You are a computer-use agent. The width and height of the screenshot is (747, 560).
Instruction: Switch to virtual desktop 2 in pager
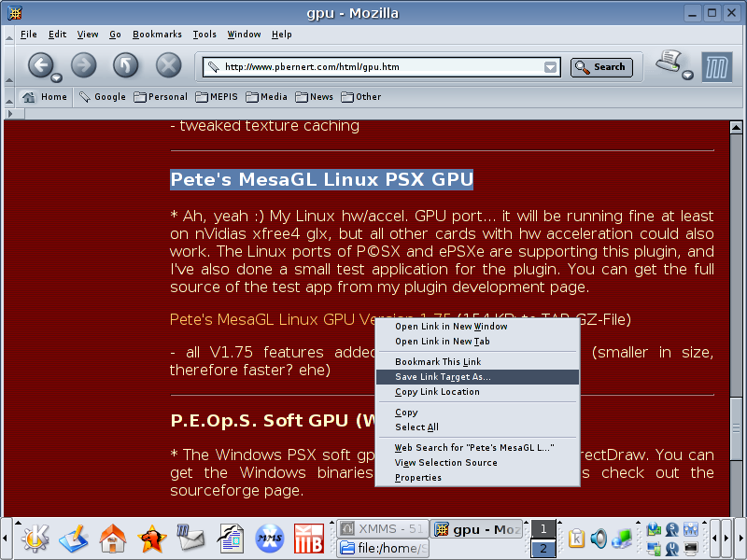pyautogui.click(x=543, y=549)
